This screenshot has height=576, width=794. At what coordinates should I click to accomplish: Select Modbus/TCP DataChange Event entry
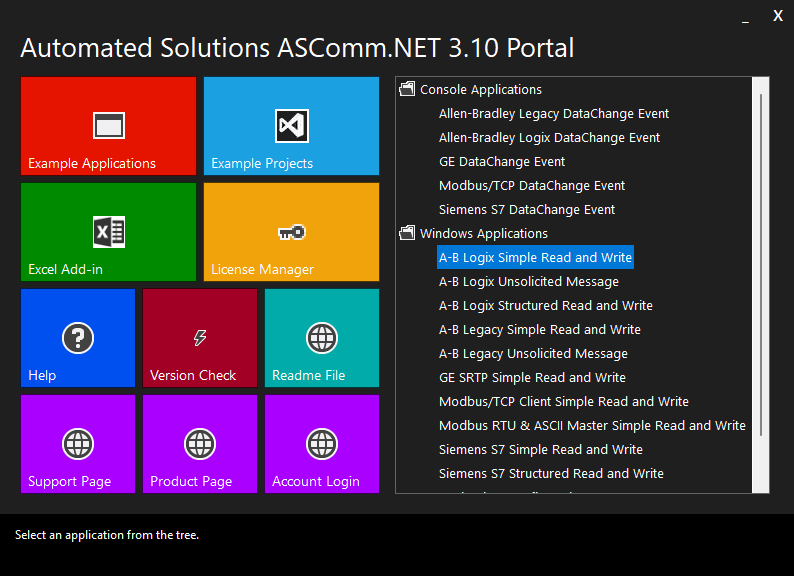pyautogui.click(x=532, y=185)
